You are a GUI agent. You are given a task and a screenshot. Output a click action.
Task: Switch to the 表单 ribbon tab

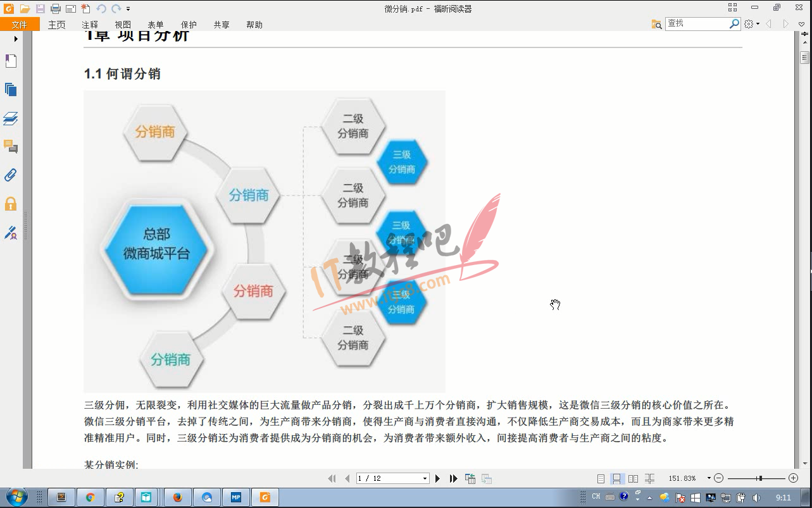coord(156,25)
